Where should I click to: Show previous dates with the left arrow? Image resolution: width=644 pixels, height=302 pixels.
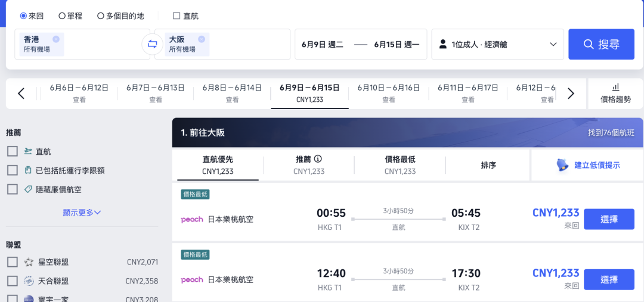(x=21, y=94)
